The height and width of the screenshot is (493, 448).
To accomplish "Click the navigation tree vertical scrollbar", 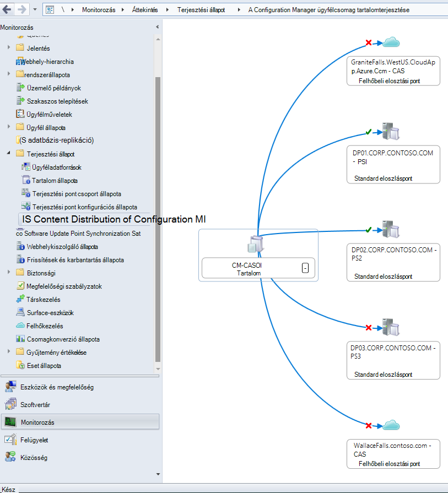I will (x=158, y=219).
